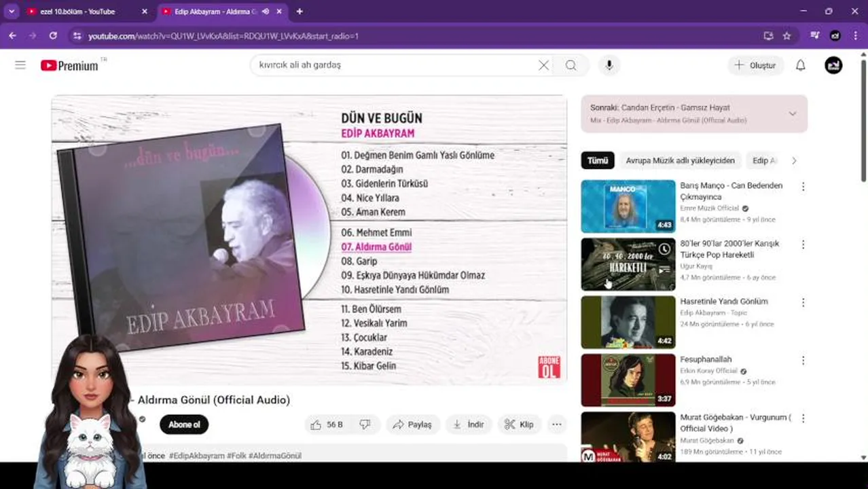Open options for Hasretinle Yandı Gönlüm video
The width and height of the screenshot is (868, 489).
803,302
